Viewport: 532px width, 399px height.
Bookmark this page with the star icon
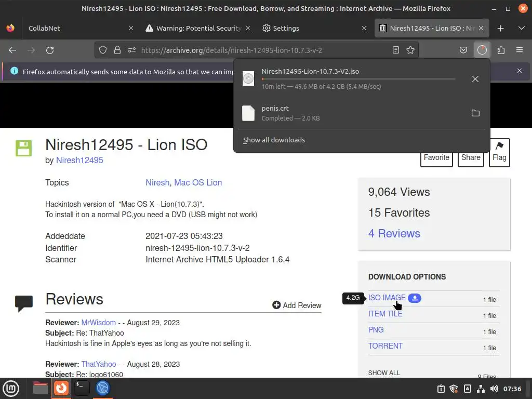tap(410, 50)
